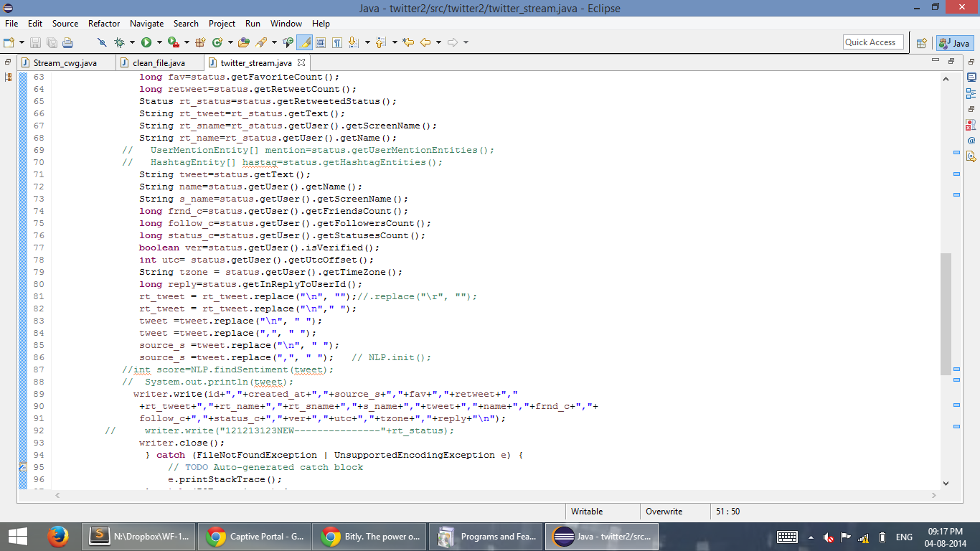Screen dimensions: 980x551
Task: Launch Debug with the bug icon
Action: coord(119,42)
